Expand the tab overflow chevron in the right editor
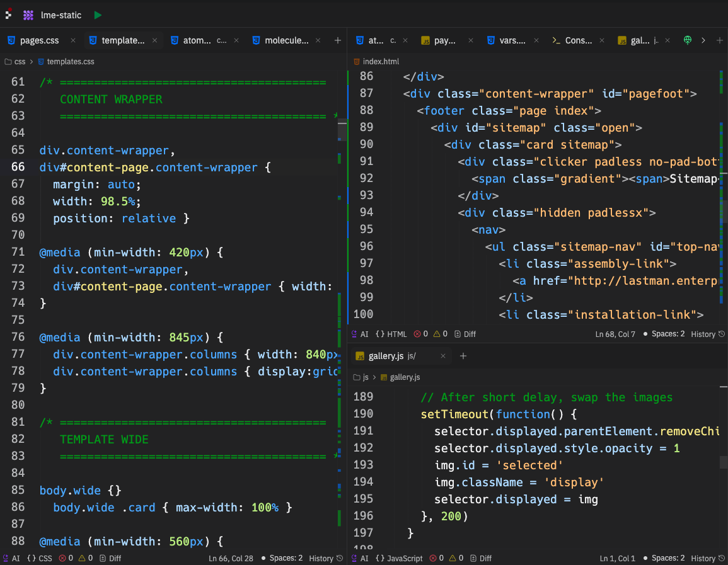The image size is (728, 565). point(703,40)
